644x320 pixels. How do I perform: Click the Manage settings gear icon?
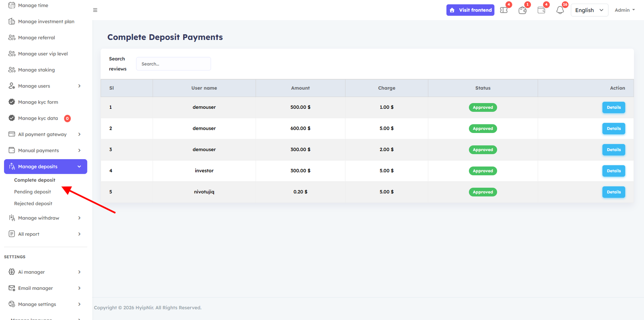click(12, 304)
